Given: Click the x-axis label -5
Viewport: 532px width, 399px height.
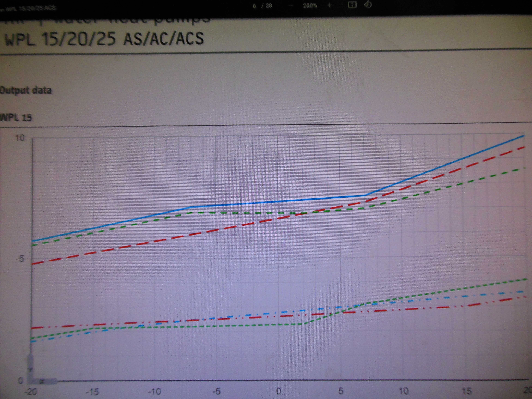Looking at the screenshot, I should 216,391.
